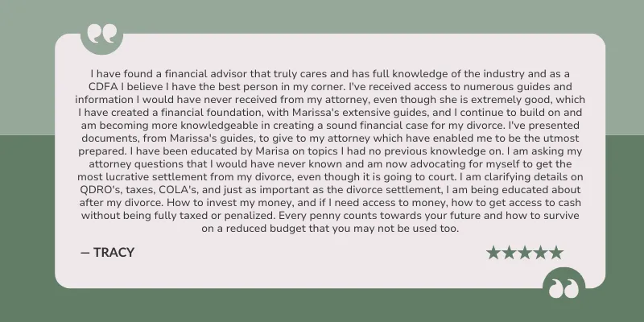Click the fourth rating star
Image resolution: width=644 pixels, height=322 pixels.
(540, 253)
